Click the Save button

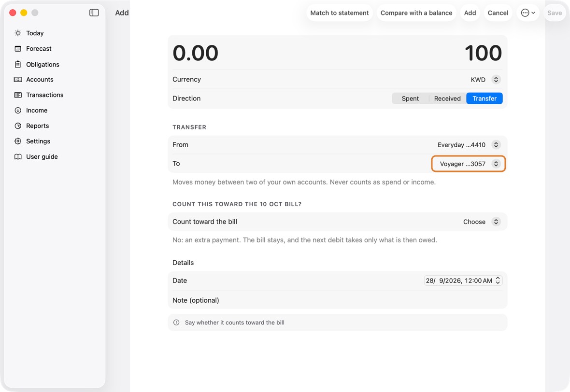[555, 13]
